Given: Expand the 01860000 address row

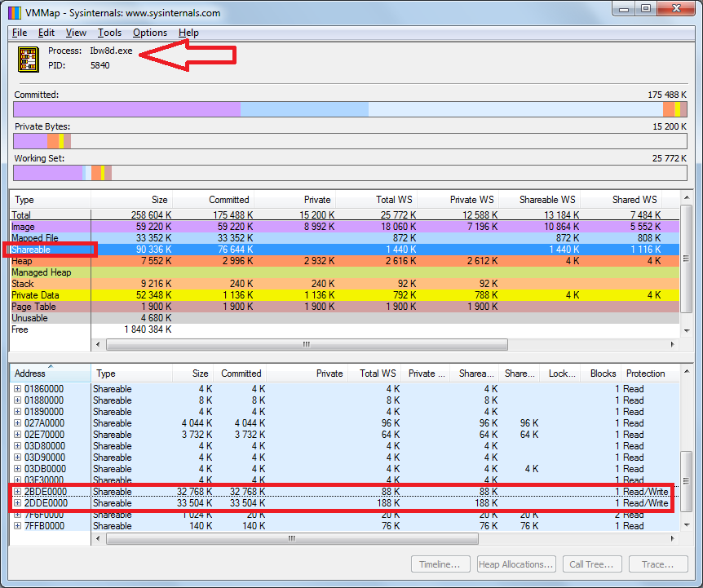Looking at the screenshot, I should tap(17, 388).
